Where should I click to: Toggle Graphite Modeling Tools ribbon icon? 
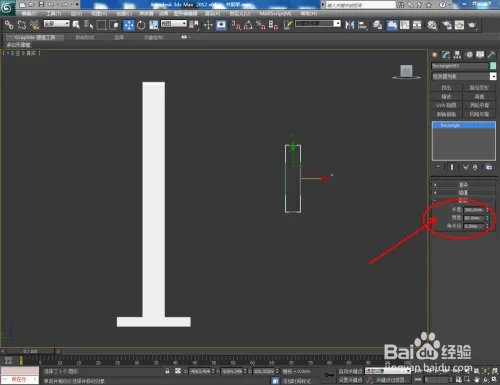point(392,25)
